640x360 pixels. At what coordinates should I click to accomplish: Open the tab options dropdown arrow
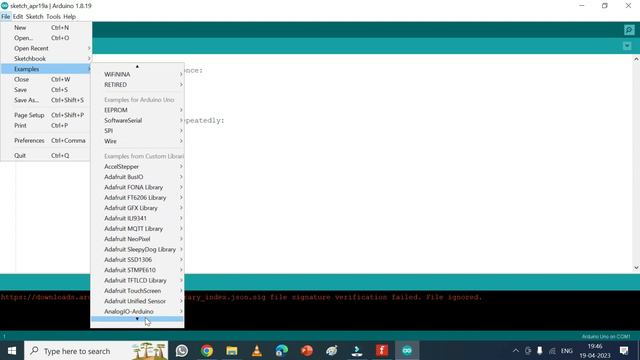coord(627,46)
